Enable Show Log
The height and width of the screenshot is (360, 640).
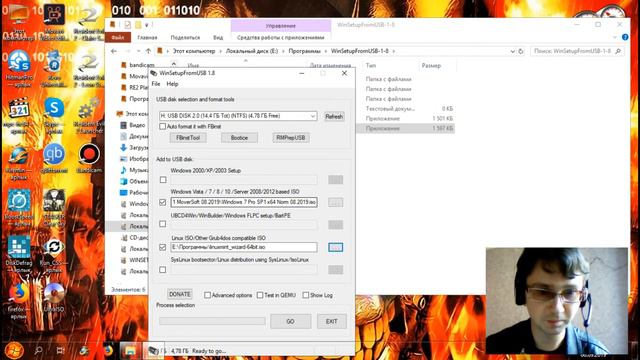[306, 295]
